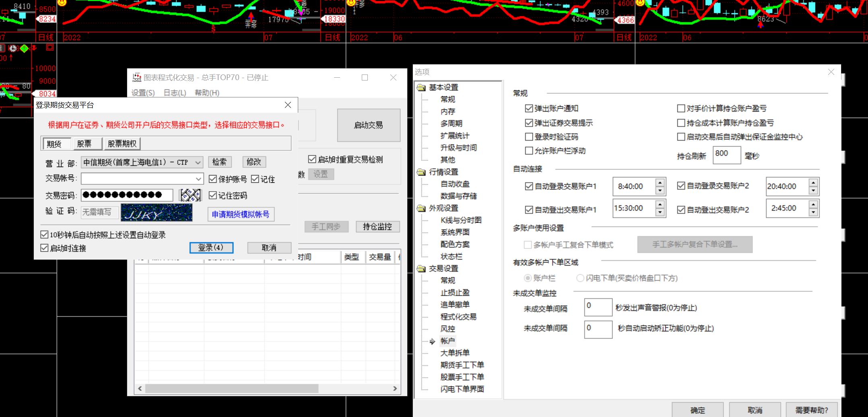
Task: Uncheck 记住密码 checkbox
Action: 213,196
